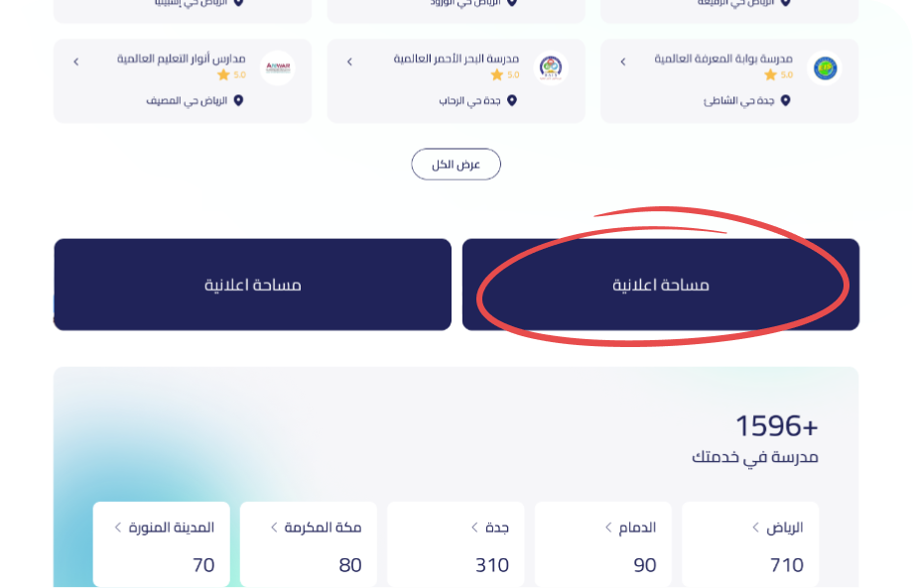Open chevron on أنوار التعليم العالمية card
Viewport: 913px width, 588px height.
[x=76, y=61]
